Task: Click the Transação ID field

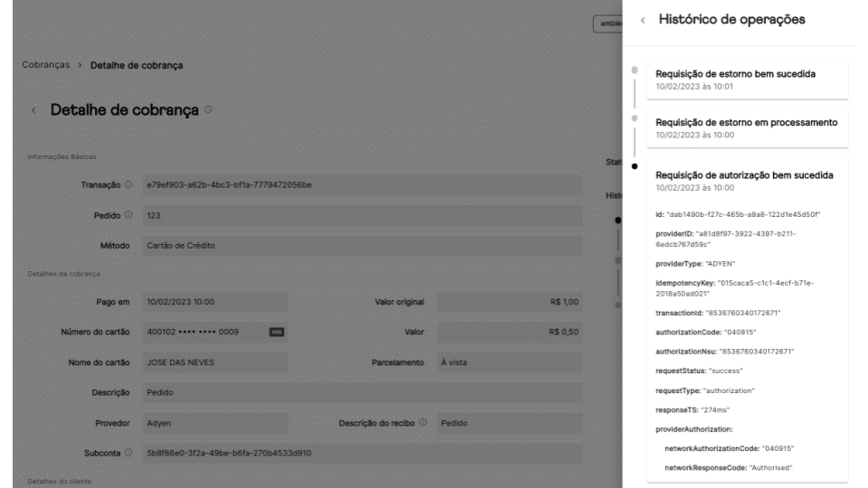Action: click(x=362, y=185)
